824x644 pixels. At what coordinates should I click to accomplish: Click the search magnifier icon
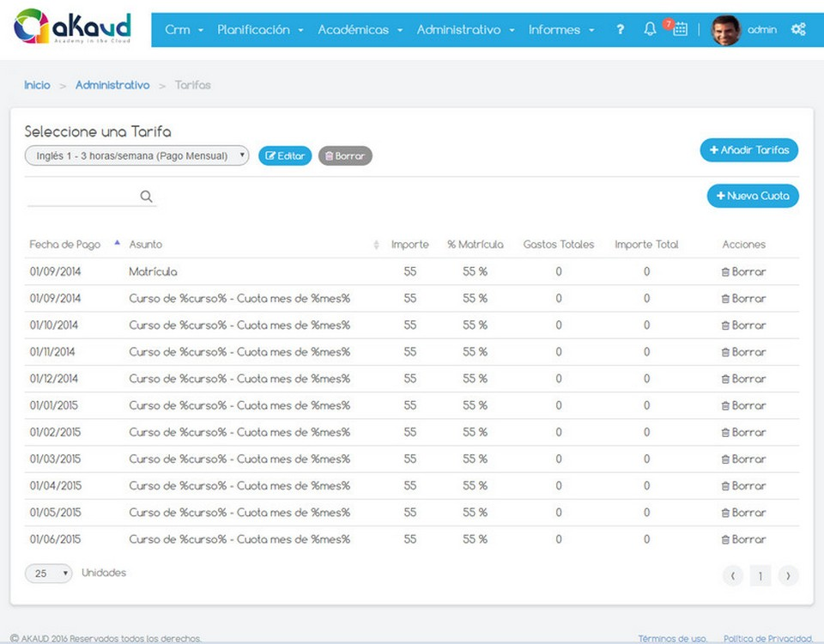coord(147,197)
